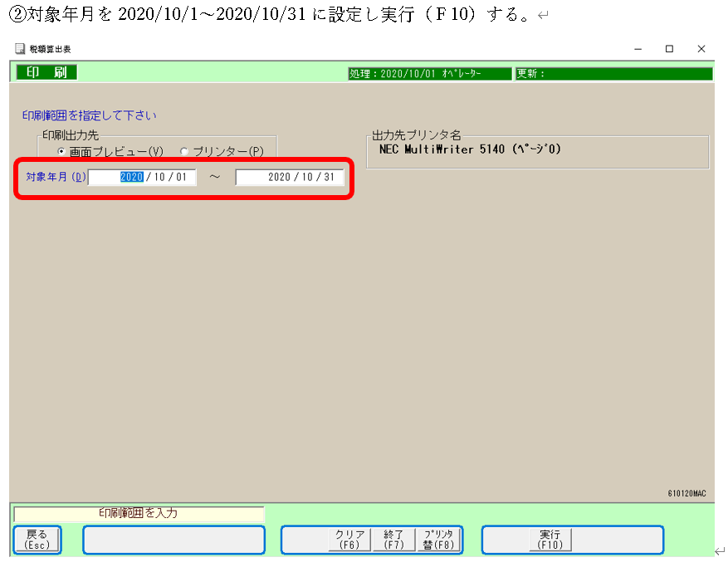Click the 対象年月 (D) label
This screenshot has height=567, width=728.
coord(56,177)
